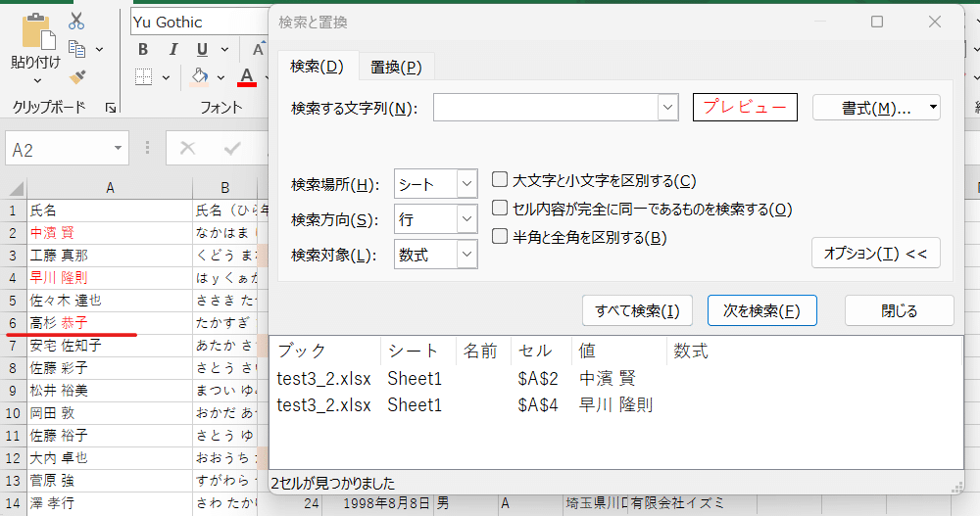Open the Underline style dropdown arrow
The height and width of the screenshot is (516, 980).
(224, 49)
